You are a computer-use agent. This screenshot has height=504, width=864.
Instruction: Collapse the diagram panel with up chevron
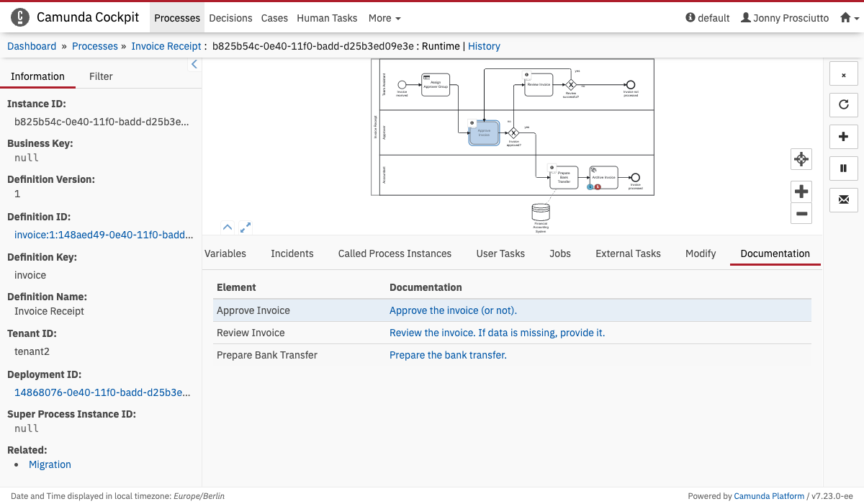coord(228,228)
